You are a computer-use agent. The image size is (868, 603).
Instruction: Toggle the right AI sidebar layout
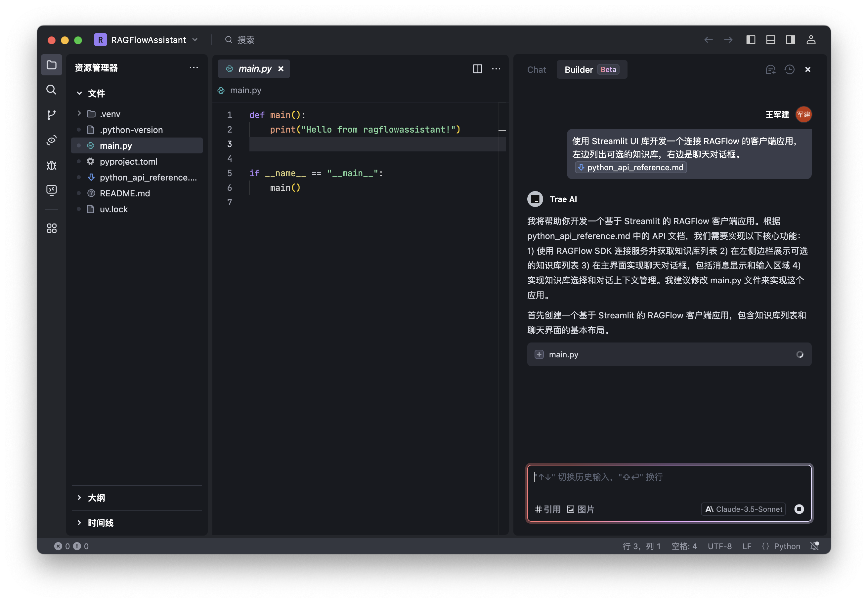point(791,40)
